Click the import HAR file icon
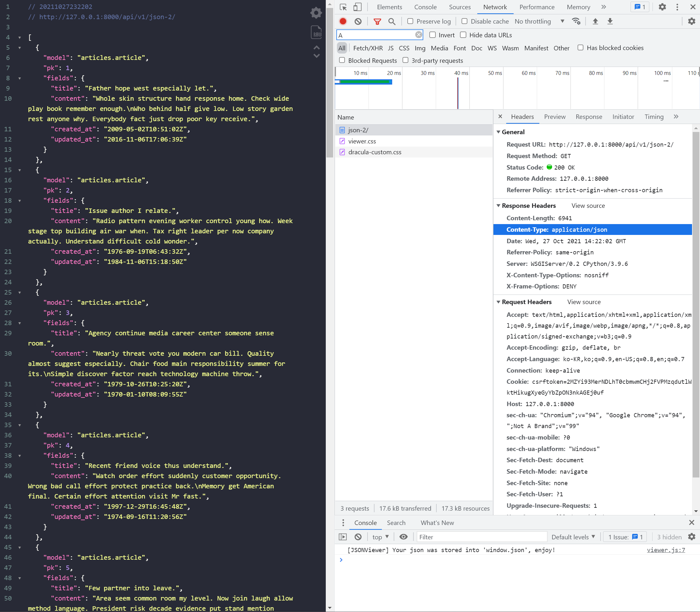Screen dimensions: 700x612 point(595,23)
